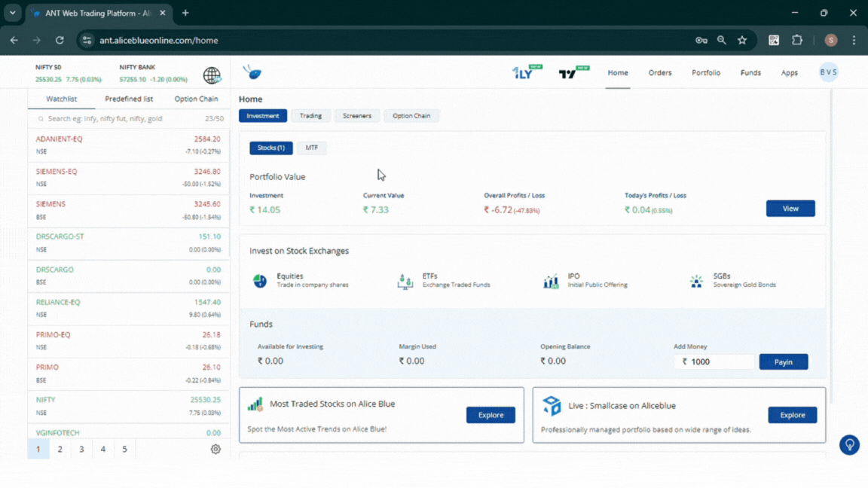868x488 pixels.
Task: Click the Smallcase cube icon
Action: (x=552, y=406)
